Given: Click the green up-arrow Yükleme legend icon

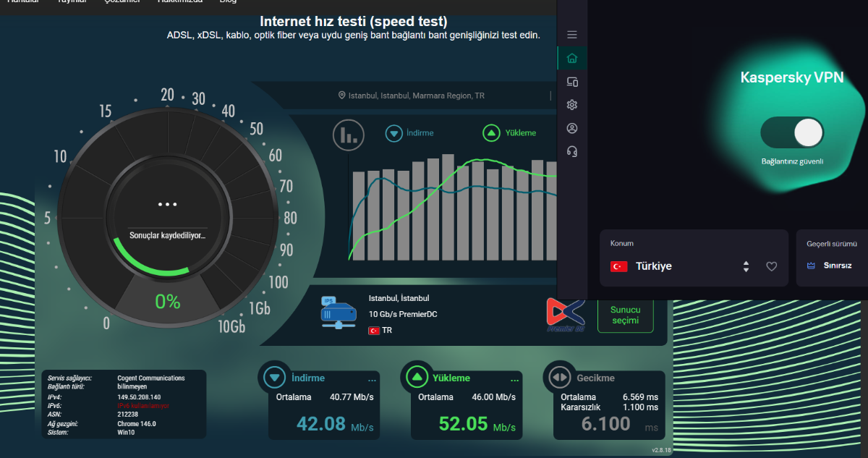Looking at the screenshot, I should click(x=491, y=133).
